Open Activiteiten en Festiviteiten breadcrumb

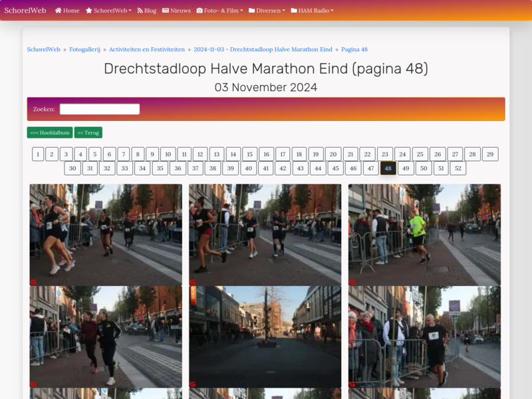click(x=147, y=49)
